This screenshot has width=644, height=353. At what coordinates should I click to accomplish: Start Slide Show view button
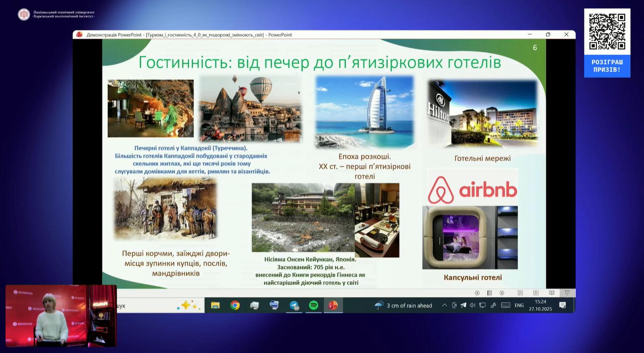pos(567,293)
